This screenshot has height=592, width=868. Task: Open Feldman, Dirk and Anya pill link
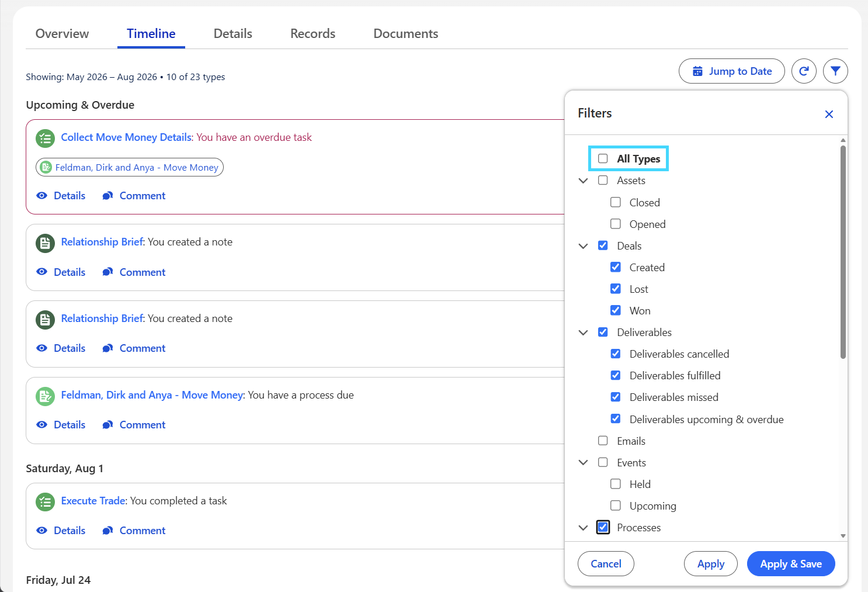130,167
